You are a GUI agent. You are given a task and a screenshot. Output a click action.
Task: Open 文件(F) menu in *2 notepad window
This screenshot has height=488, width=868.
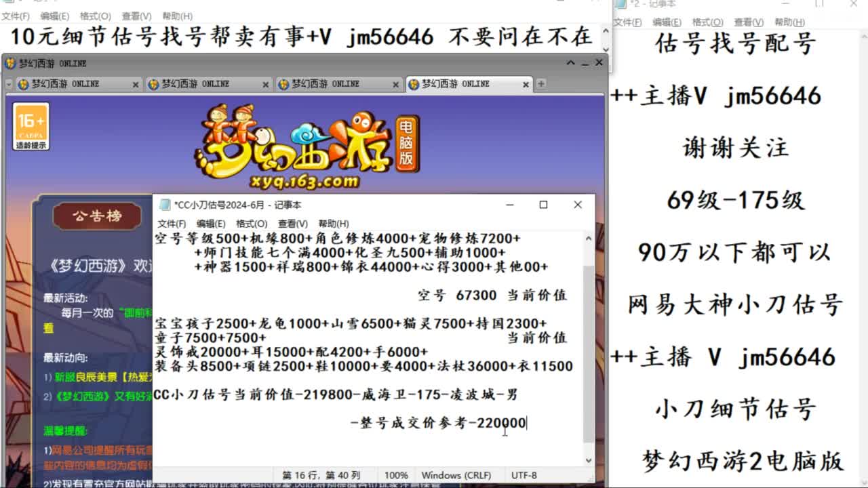pos(627,22)
